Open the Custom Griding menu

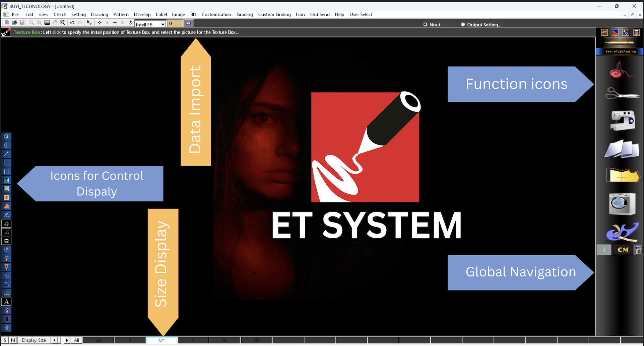pyautogui.click(x=274, y=14)
